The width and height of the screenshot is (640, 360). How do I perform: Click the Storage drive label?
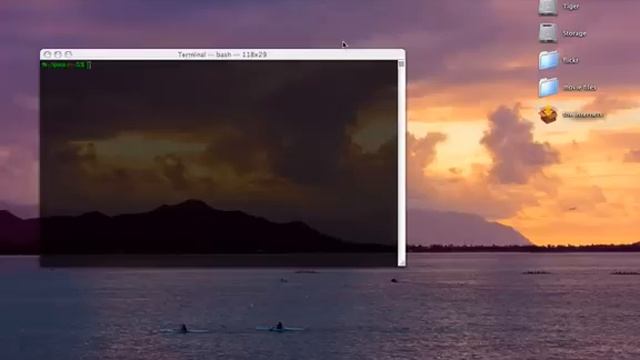[574, 34]
